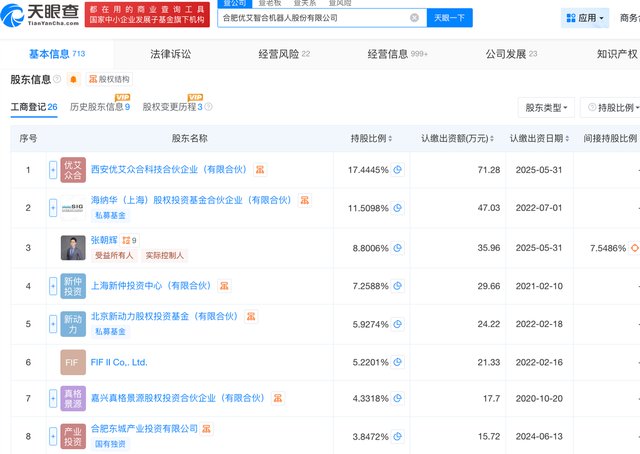The width and height of the screenshot is (640, 454).
Task: Open the 股东类型 dropdown filter
Action: 547,107
